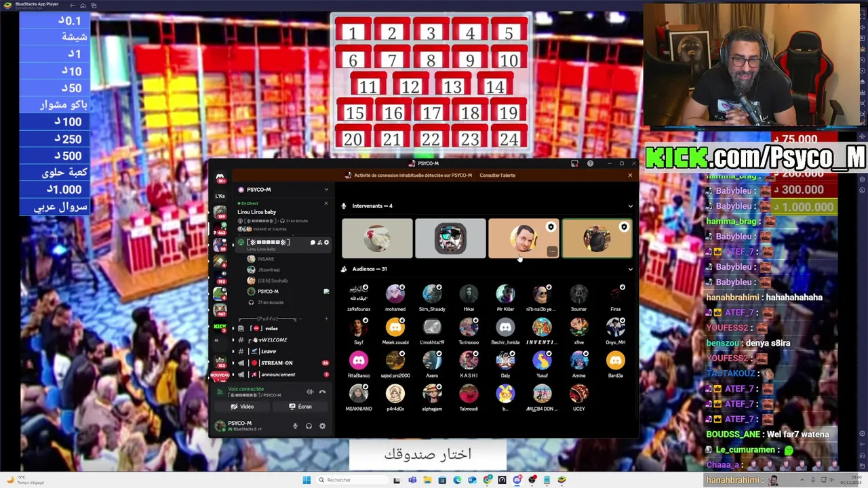Viewport: 868px width, 488px height.
Task: Expand the PSYCO-M server dropdown menu
Action: pyautogui.click(x=326, y=190)
